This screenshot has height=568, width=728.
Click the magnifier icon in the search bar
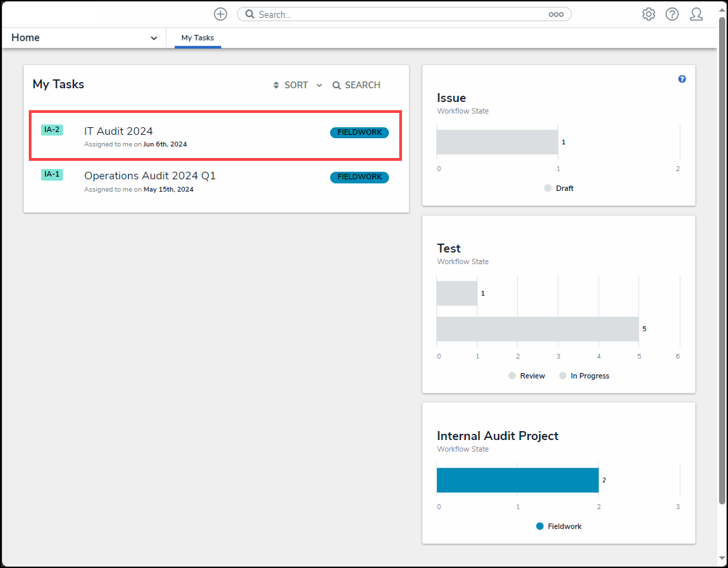(250, 14)
